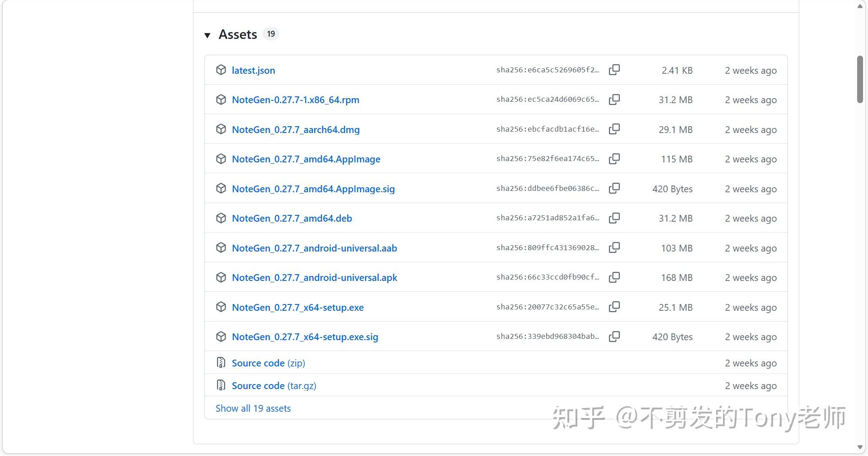Download NoteGen_0.27.7_amd64.AppImage.sig
The width and height of the screenshot is (868, 456).
[313, 189]
